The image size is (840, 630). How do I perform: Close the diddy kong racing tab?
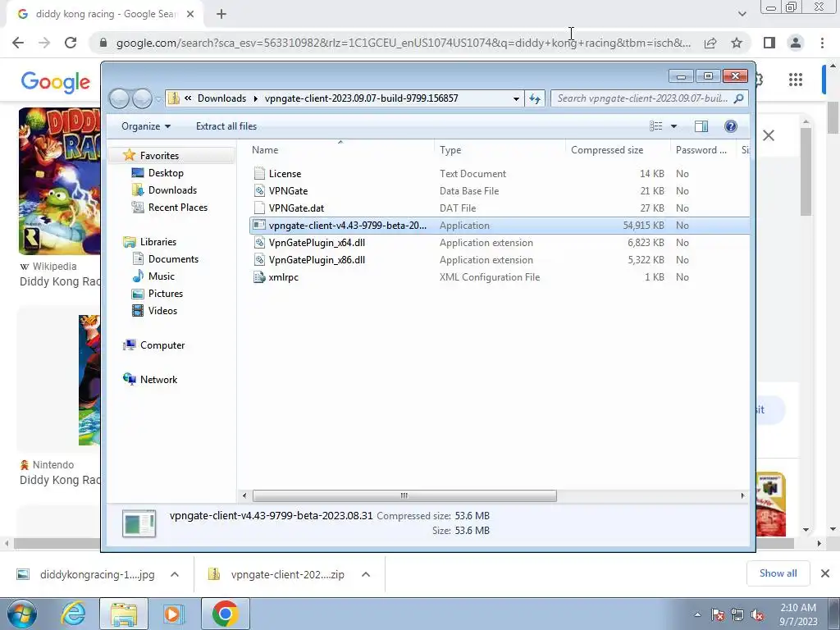pos(190,14)
